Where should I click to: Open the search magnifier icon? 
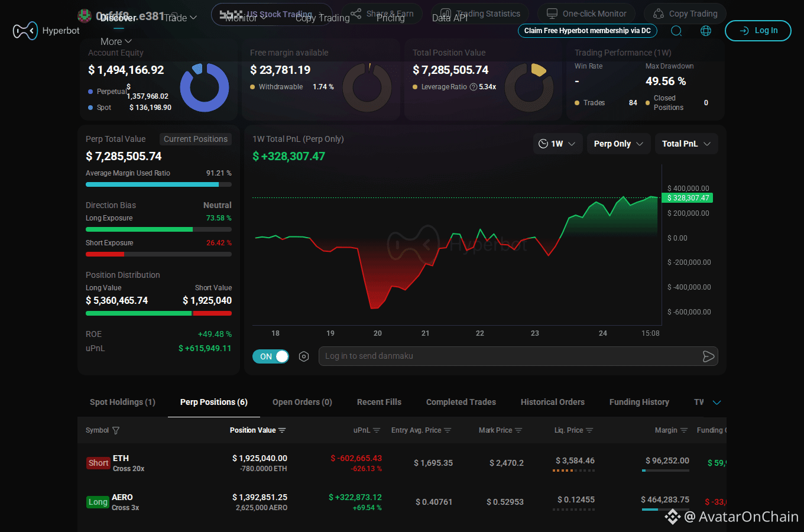[x=676, y=31]
